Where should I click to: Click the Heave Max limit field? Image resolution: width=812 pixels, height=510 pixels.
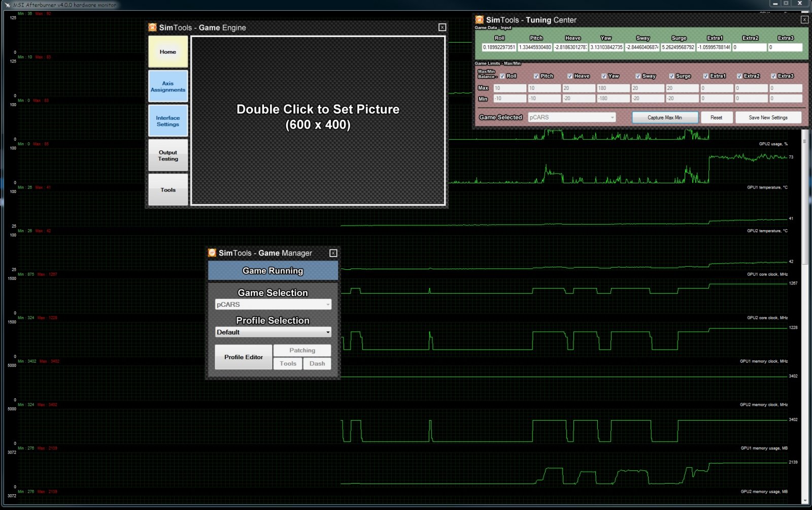click(579, 88)
